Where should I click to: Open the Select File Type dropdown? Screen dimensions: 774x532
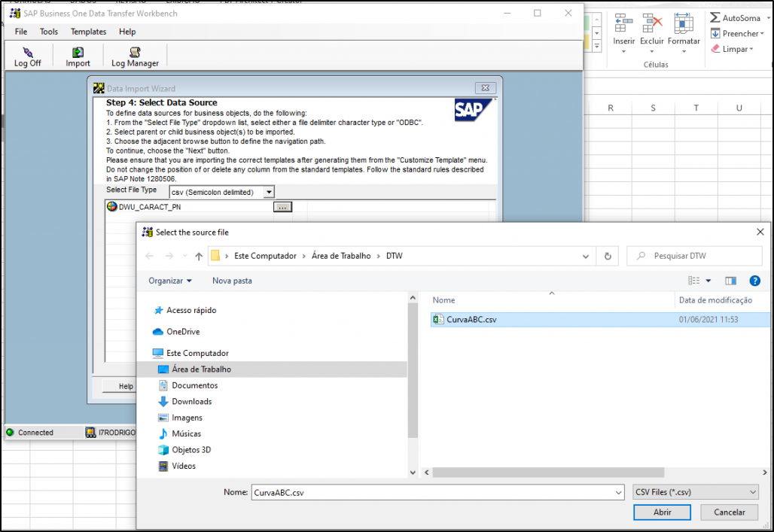(269, 192)
